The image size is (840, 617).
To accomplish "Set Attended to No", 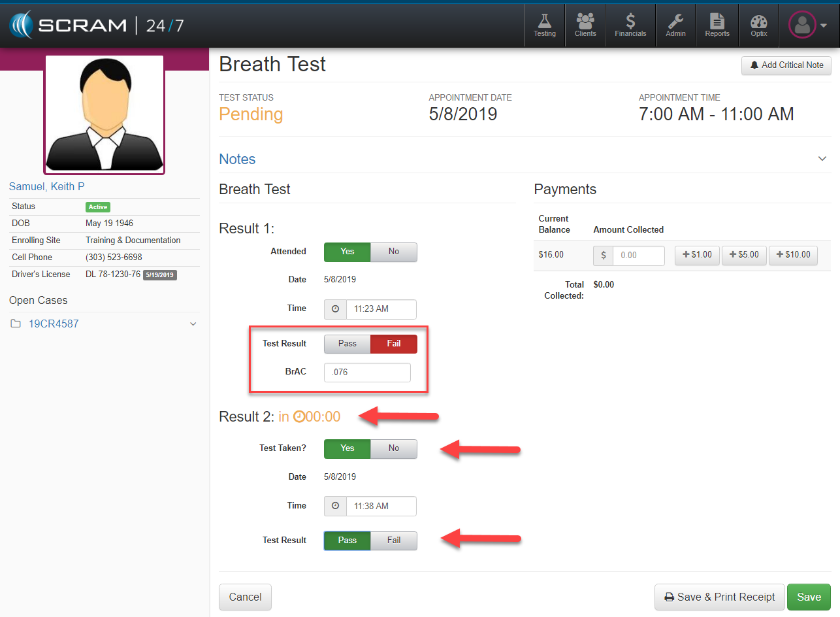I will 393,252.
